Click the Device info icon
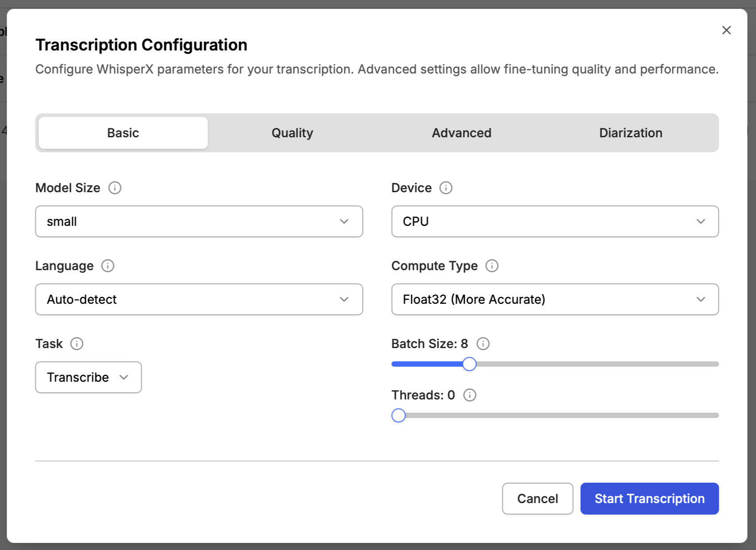This screenshot has width=756, height=550. point(446,188)
